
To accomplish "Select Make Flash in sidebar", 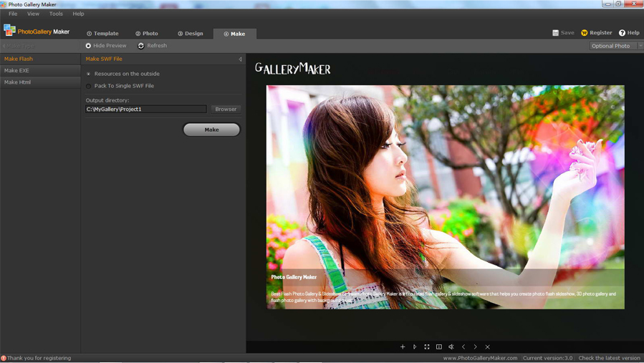I will click(40, 59).
